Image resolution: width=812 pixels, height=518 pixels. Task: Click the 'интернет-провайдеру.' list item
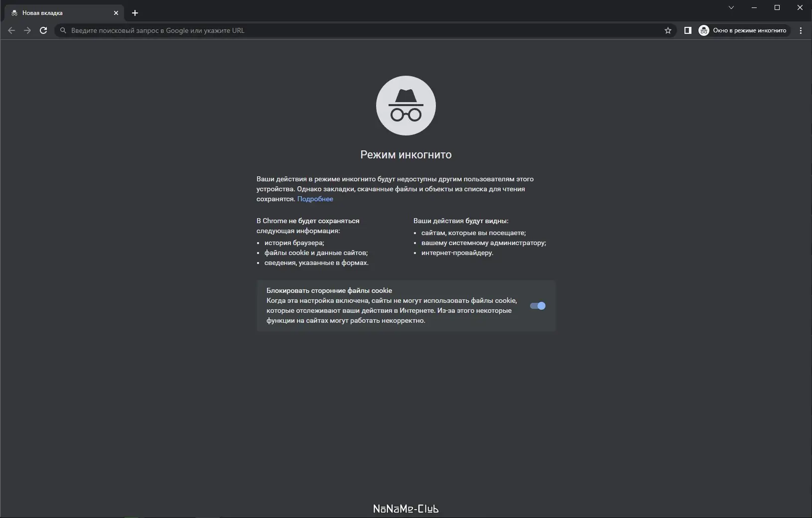coord(457,253)
